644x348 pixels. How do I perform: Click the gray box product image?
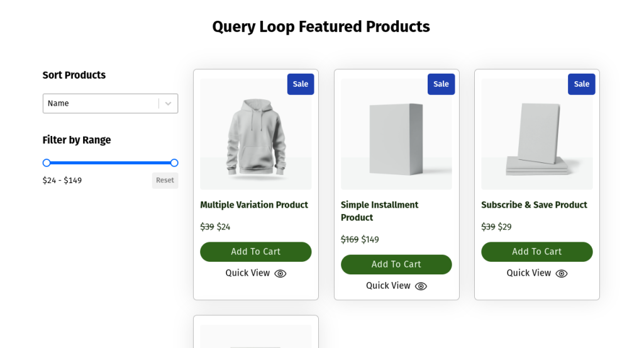point(396,138)
